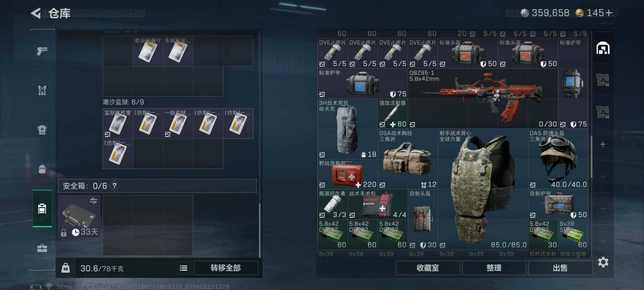The height and width of the screenshot is (290, 644).
Task: Open the warehouse settings gear icon
Action: (x=603, y=262)
